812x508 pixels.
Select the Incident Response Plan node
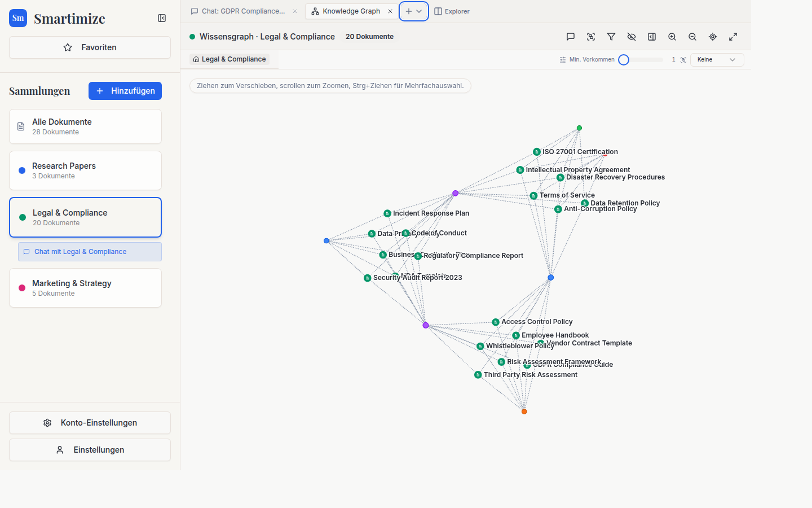pos(387,213)
